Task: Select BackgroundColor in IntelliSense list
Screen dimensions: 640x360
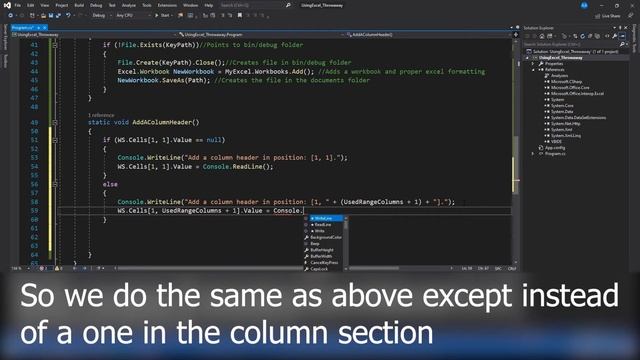Action: [x=323, y=237]
